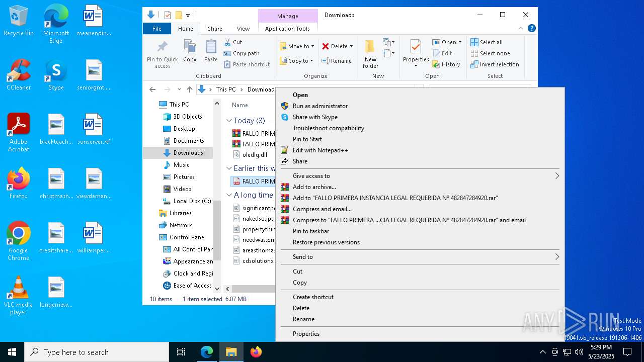Image resolution: width=644 pixels, height=362 pixels.
Task: Click This PC in the address bar
Action: point(226,89)
